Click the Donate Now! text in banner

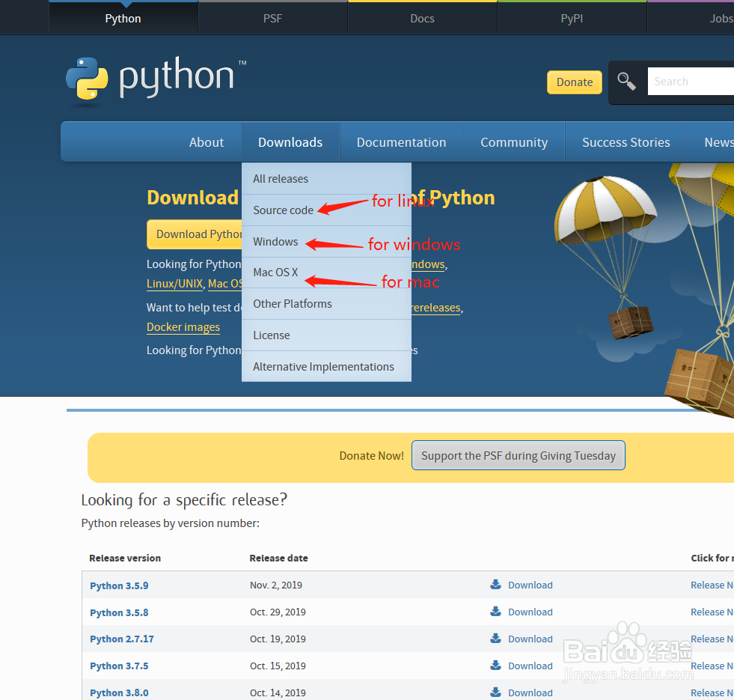pyautogui.click(x=371, y=455)
